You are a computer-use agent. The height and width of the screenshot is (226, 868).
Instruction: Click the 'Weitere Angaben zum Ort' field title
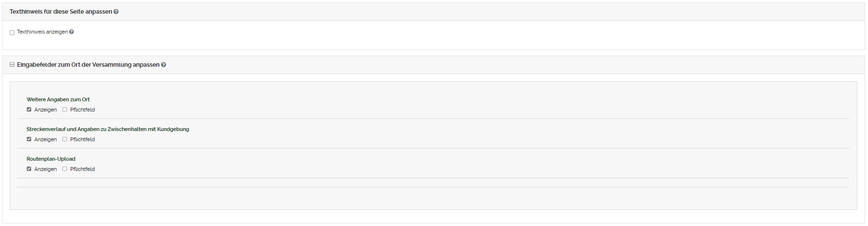[x=58, y=99]
